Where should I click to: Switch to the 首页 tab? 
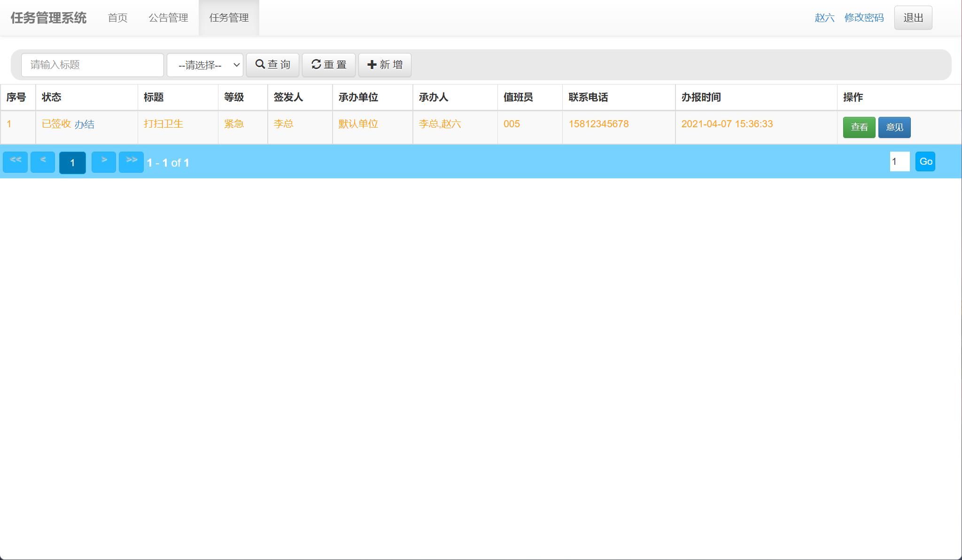point(117,17)
